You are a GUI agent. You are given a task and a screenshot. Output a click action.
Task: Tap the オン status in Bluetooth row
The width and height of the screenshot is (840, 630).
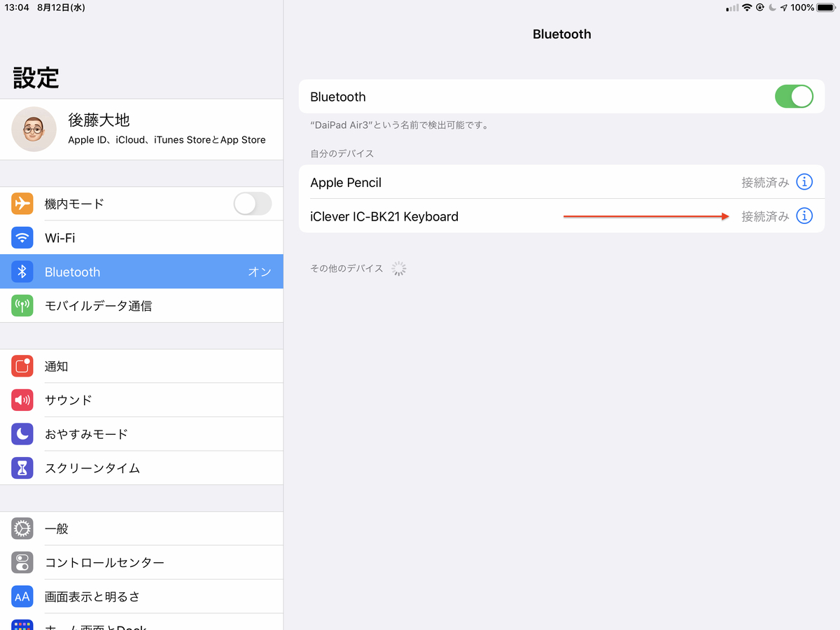pos(260,272)
